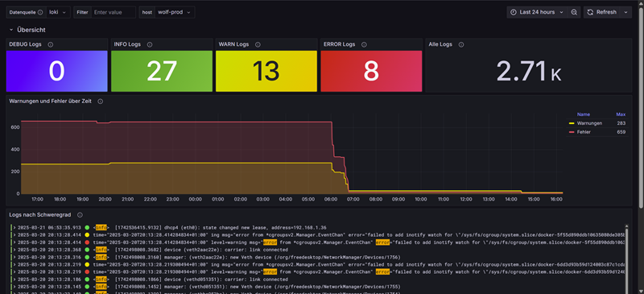Click the DEBUG Logs value 0

point(56,71)
